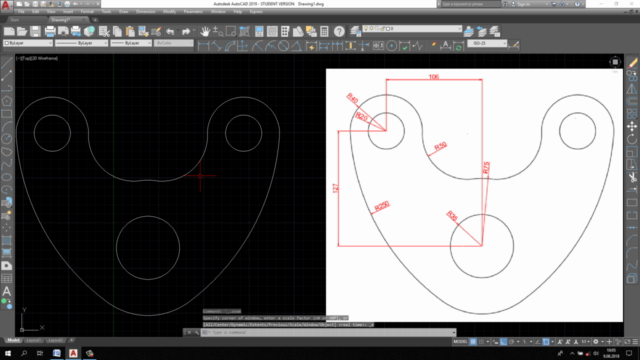Undo last action with the Undo arrow
The image size is (640, 360).
170,31
